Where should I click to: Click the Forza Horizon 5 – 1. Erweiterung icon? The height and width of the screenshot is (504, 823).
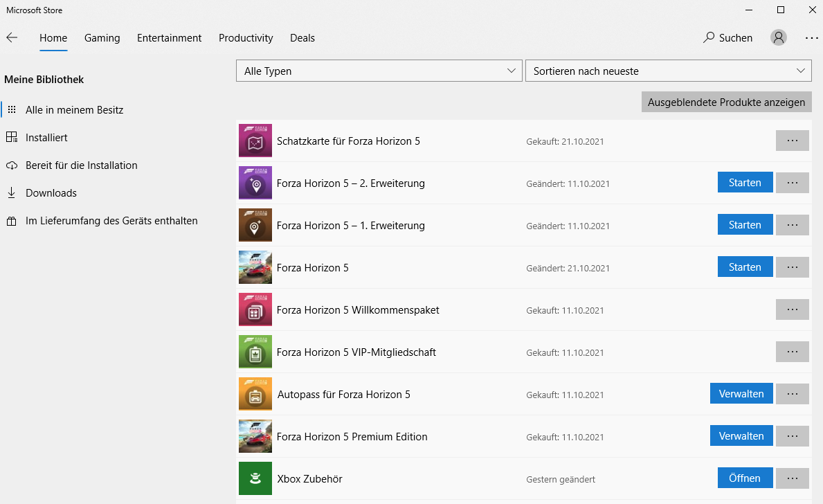(x=255, y=225)
